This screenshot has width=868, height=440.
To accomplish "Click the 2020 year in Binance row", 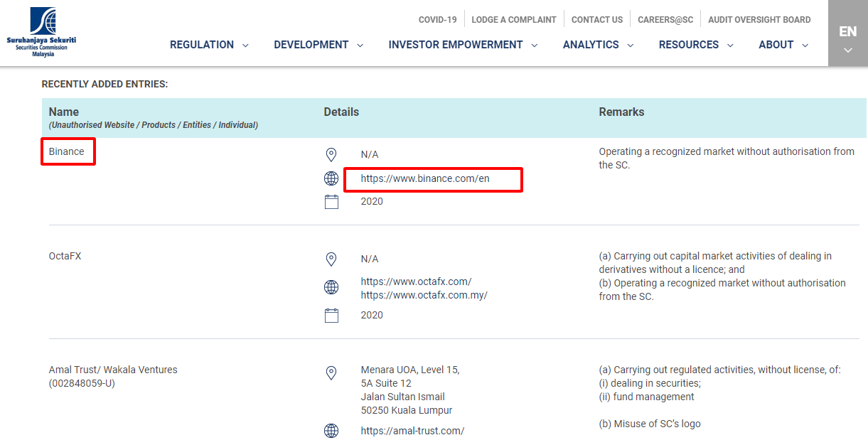I will click(372, 201).
